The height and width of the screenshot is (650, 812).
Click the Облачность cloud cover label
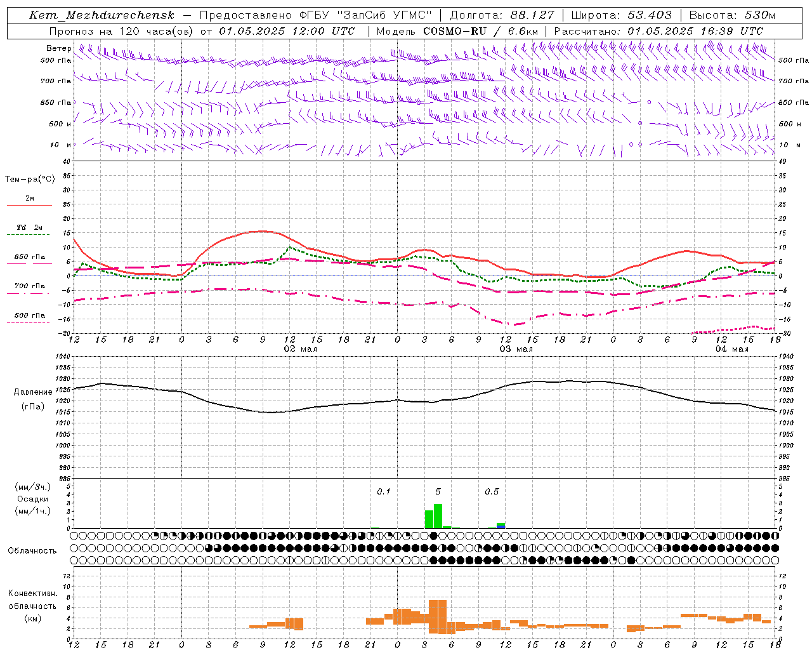[32, 550]
